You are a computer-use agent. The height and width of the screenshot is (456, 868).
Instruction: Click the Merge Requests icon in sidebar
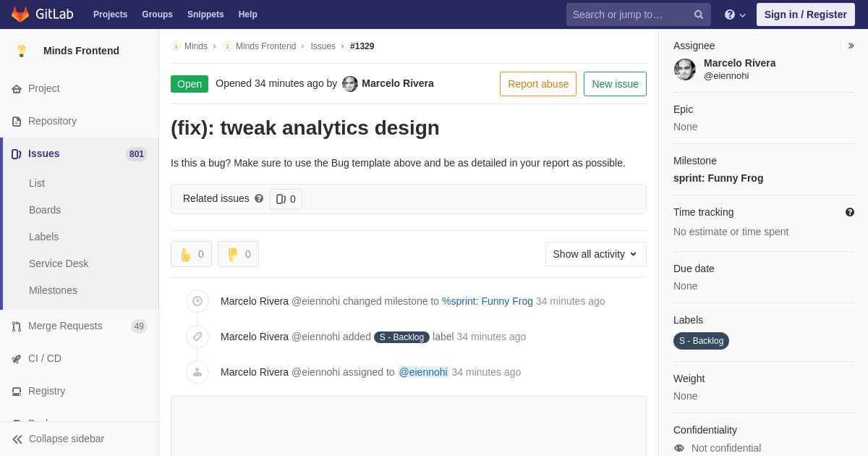coord(17,326)
